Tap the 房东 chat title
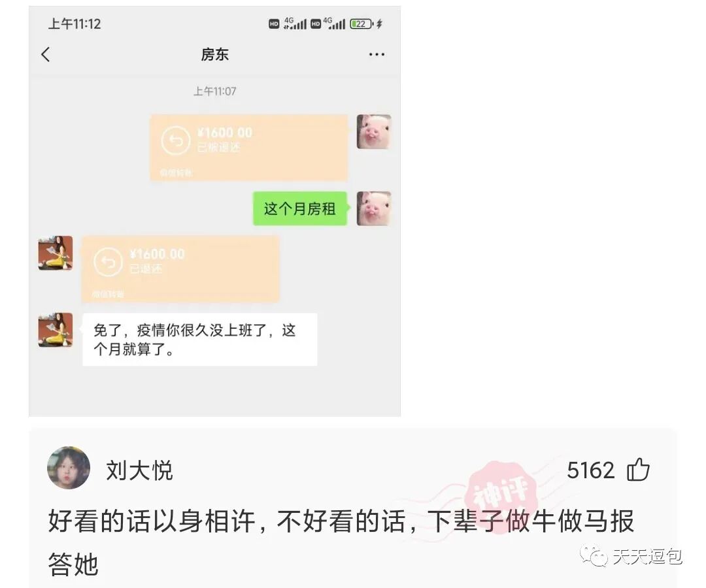706x588 pixels. (215, 54)
